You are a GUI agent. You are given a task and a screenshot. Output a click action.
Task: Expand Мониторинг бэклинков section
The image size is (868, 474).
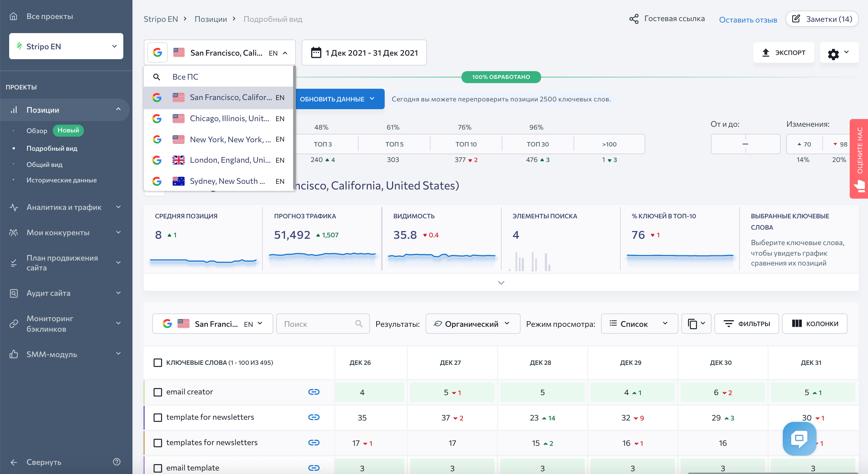[x=118, y=323]
